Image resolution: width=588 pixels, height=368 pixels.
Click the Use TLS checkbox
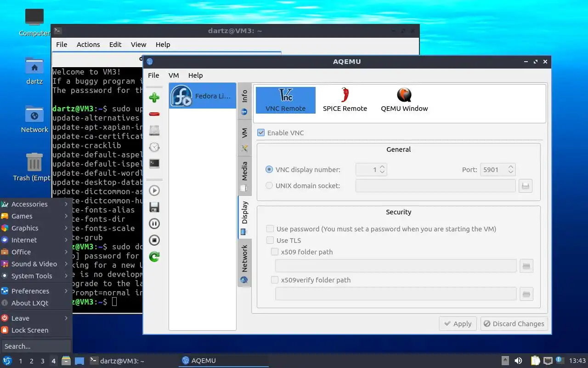pyautogui.click(x=270, y=240)
